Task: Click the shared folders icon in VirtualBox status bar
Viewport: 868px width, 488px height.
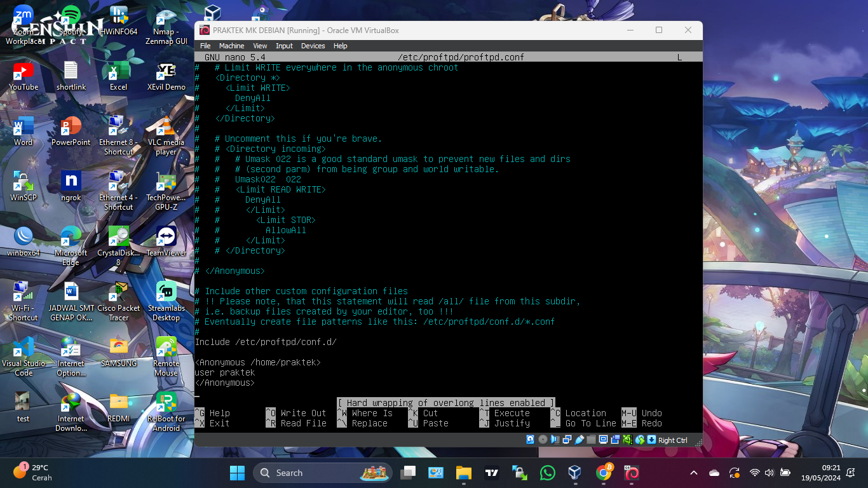Action: tap(591, 440)
